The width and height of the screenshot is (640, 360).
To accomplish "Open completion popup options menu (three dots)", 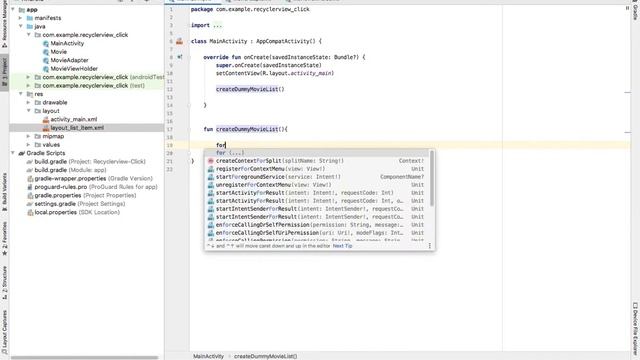I will (429, 246).
